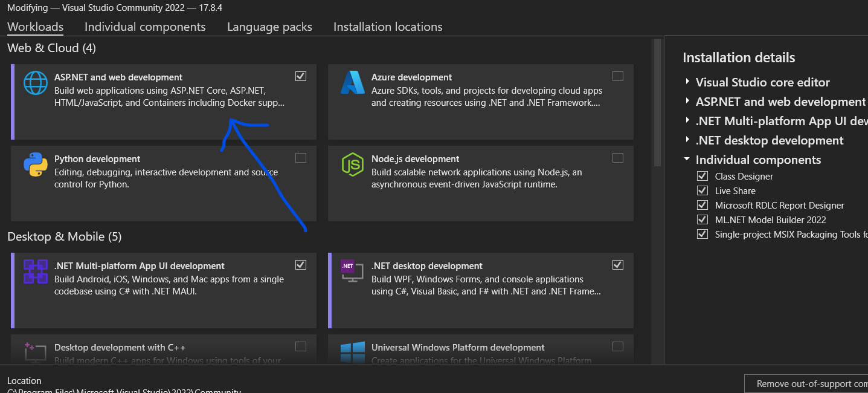Enable the Node.js development workload
868x393 pixels.
(x=617, y=158)
